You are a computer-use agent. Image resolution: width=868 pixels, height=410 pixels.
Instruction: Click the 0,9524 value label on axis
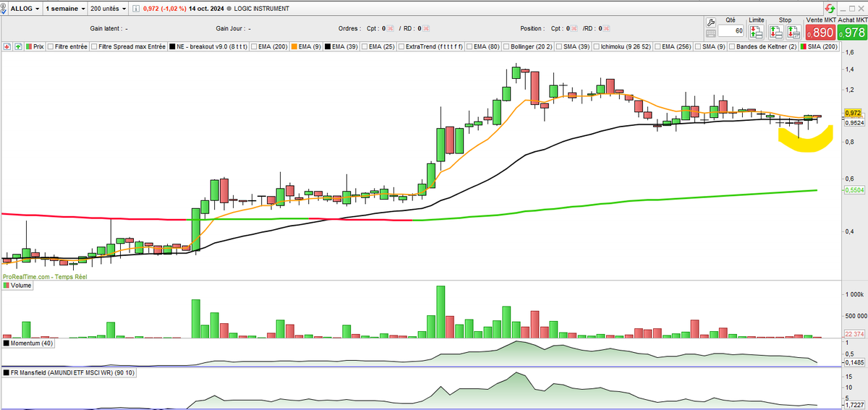(x=854, y=122)
